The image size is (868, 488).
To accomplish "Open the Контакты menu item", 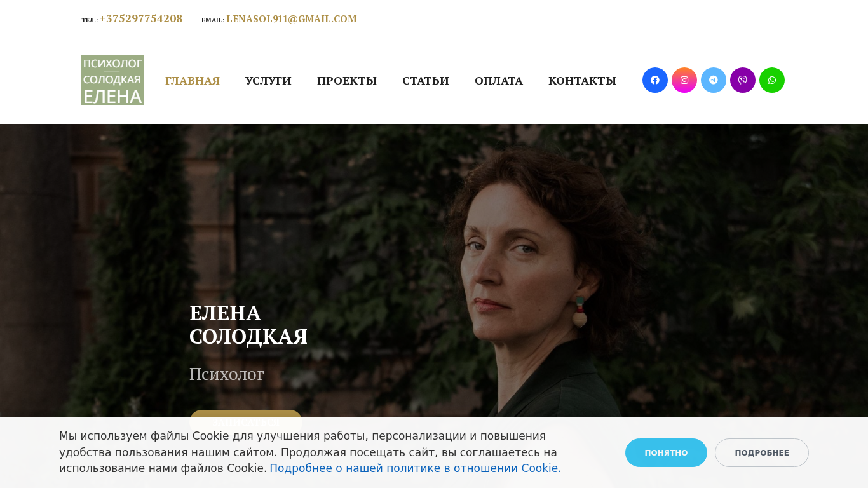I will pyautogui.click(x=582, y=81).
